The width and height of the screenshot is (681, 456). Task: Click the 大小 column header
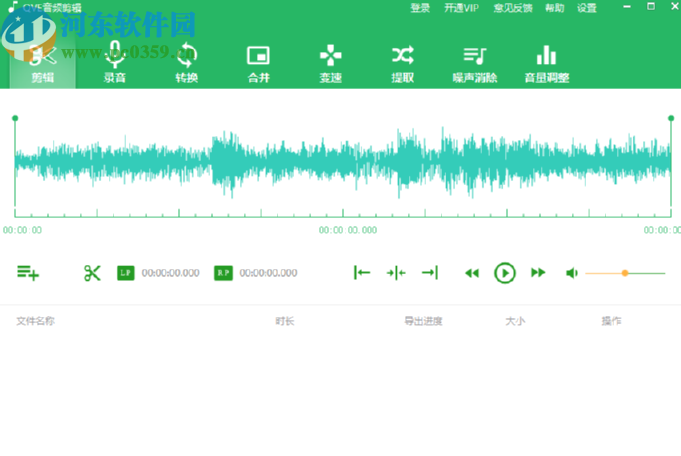515,321
